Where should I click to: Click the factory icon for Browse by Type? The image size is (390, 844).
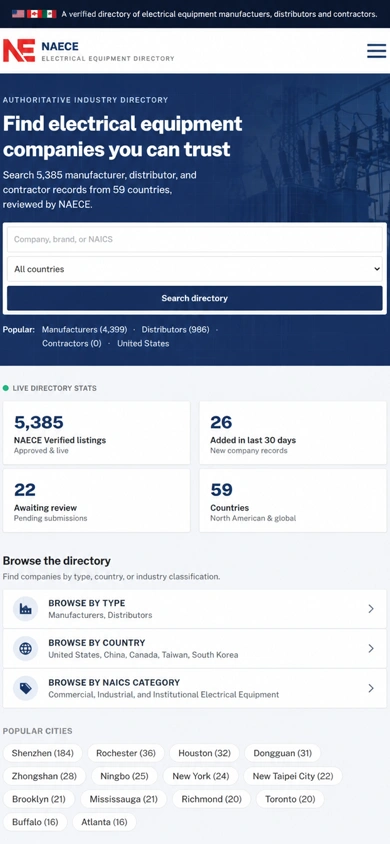25,609
